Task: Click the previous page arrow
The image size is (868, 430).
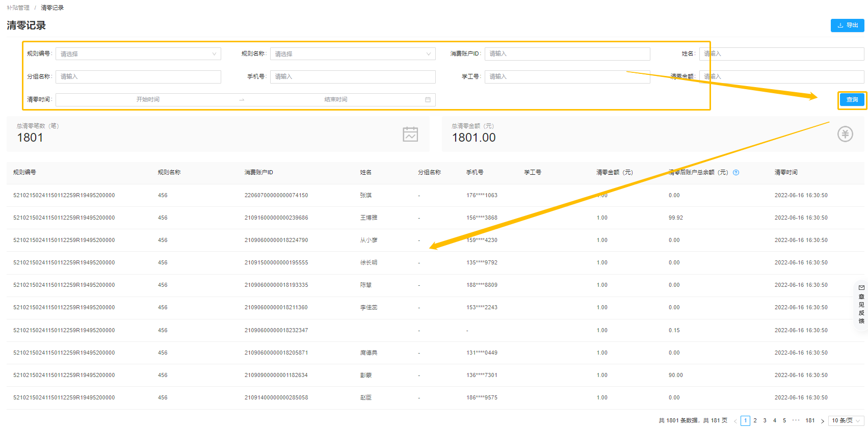Action: [x=735, y=421]
